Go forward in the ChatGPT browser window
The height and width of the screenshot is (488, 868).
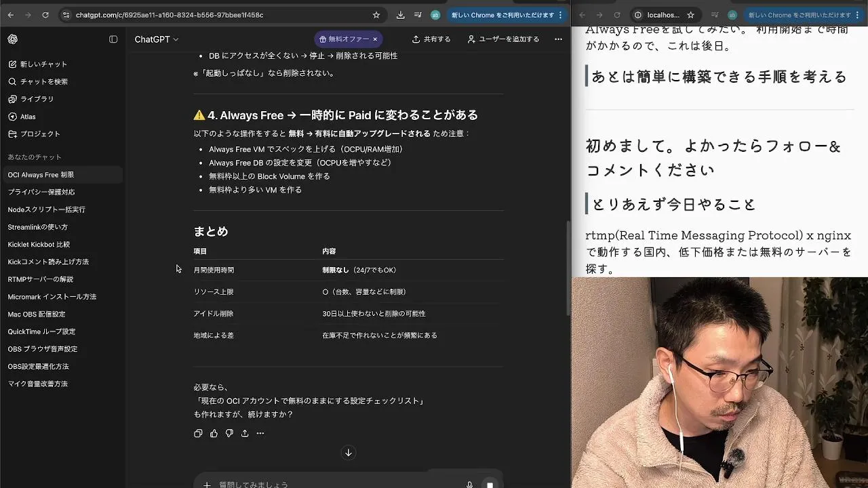pos(28,15)
